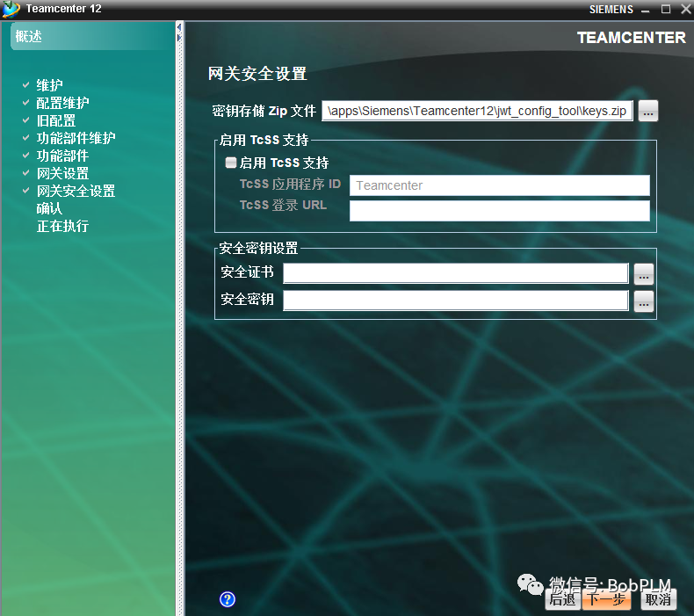Cancel the wizard with 取消

(659, 599)
